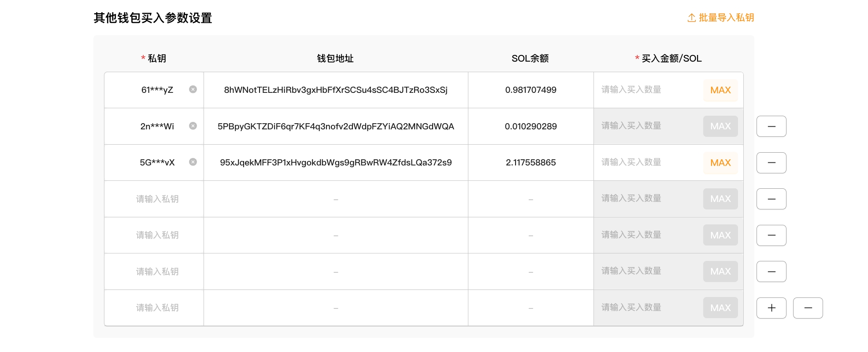Remove the 5G***vX wallet row
This screenshot has height=352, width=868.
(x=771, y=163)
